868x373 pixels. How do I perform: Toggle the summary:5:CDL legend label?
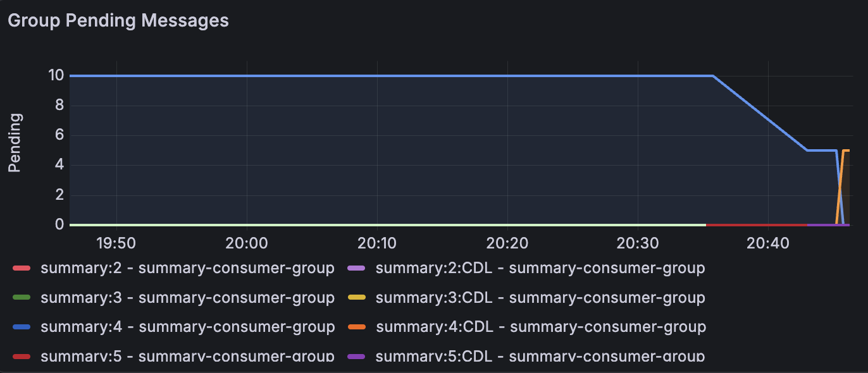click(x=540, y=356)
